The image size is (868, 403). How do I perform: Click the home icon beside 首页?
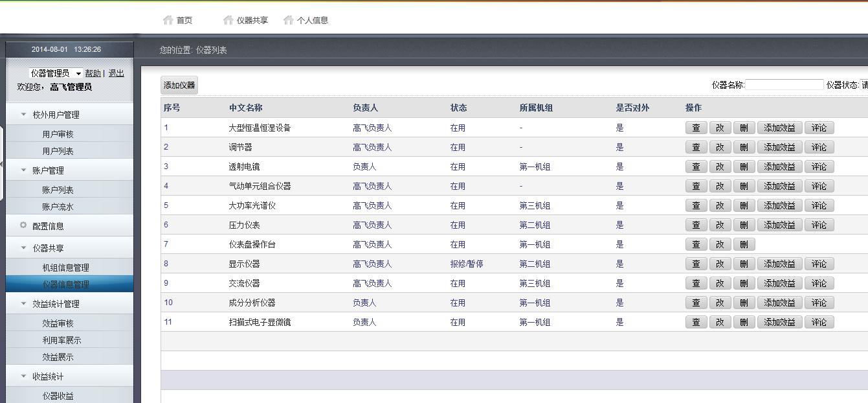pyautogui.click(x=168, y=20)
